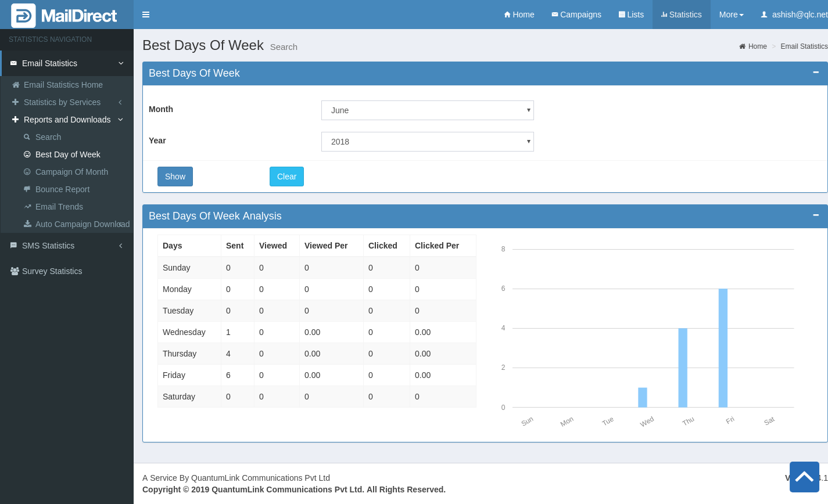Click the Friday bar in chart
This screenshot has width=828, height=504.
[x=723, y=348]
